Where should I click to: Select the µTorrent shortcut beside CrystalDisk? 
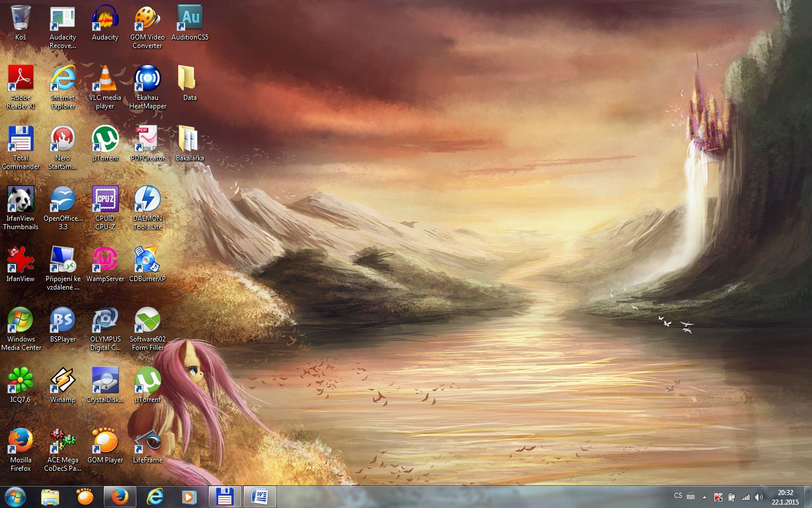coord(147,386)
